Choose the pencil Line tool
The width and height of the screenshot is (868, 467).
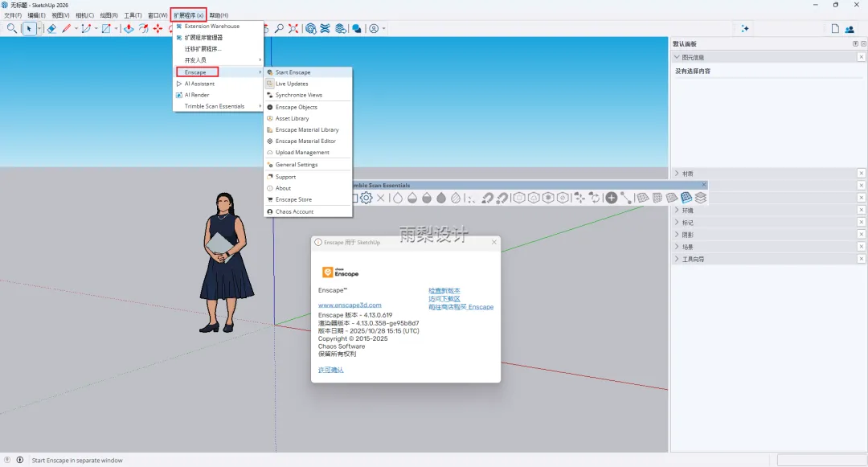click(x=67, y=28)
